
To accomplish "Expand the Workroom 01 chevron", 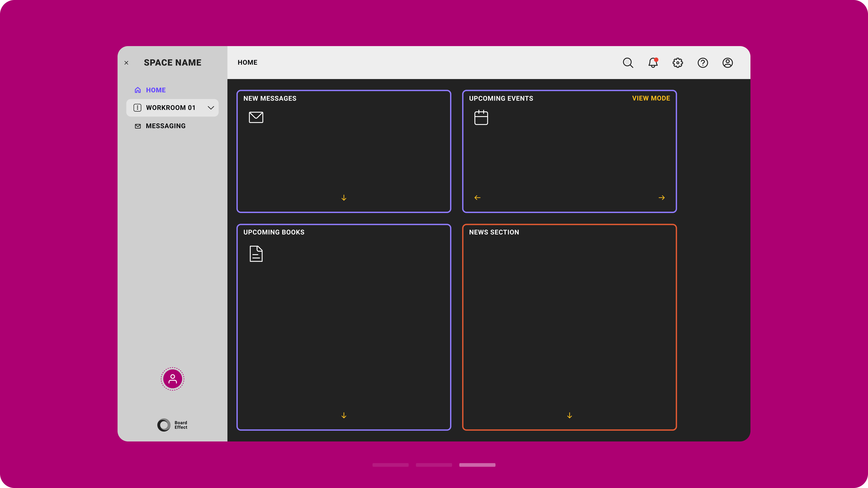I will 211,108.
